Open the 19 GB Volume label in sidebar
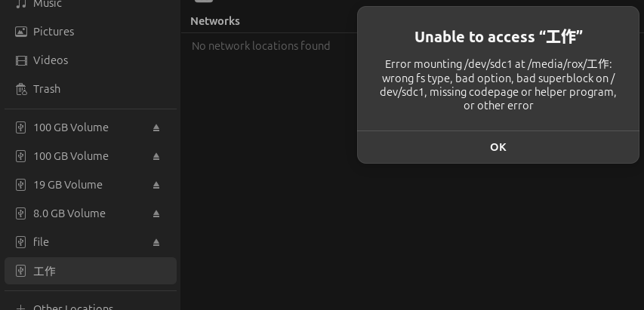Viewport: 644px width, 310px height. (x=68, y=185)
